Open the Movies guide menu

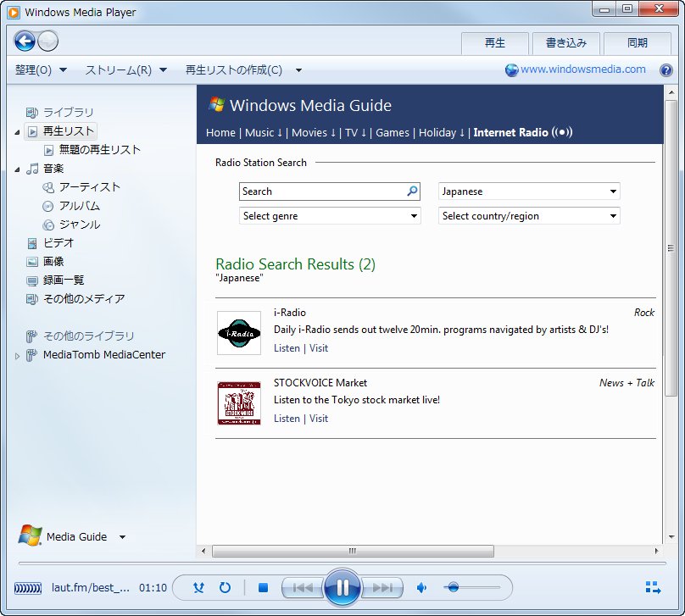pyautogui.click(x=314, y=133)
